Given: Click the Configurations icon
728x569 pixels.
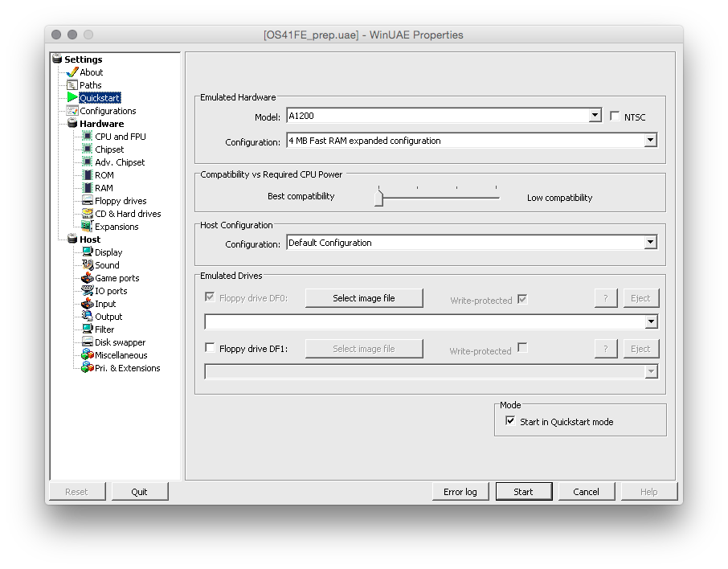Looking at the screenshot, I should [72, 111].
